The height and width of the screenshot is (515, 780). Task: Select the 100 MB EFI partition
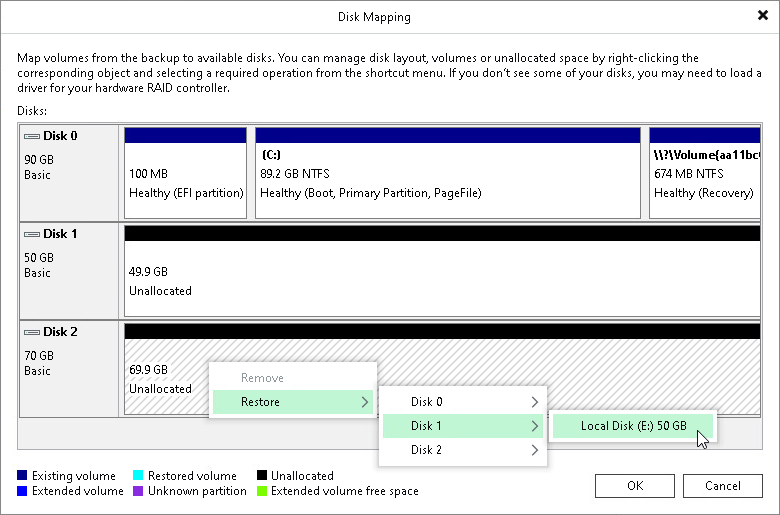coord(186,173)
